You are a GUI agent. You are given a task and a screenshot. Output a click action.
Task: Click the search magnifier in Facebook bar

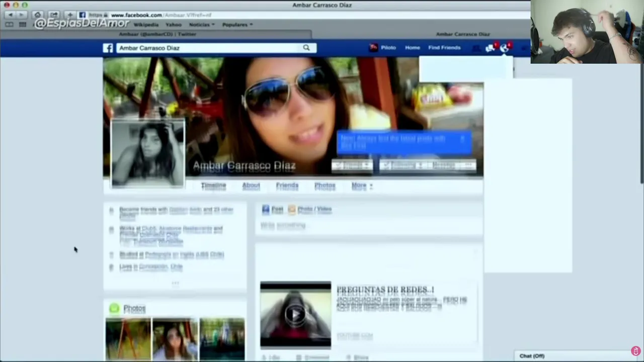pyautogui.click(x=306, y=48)
